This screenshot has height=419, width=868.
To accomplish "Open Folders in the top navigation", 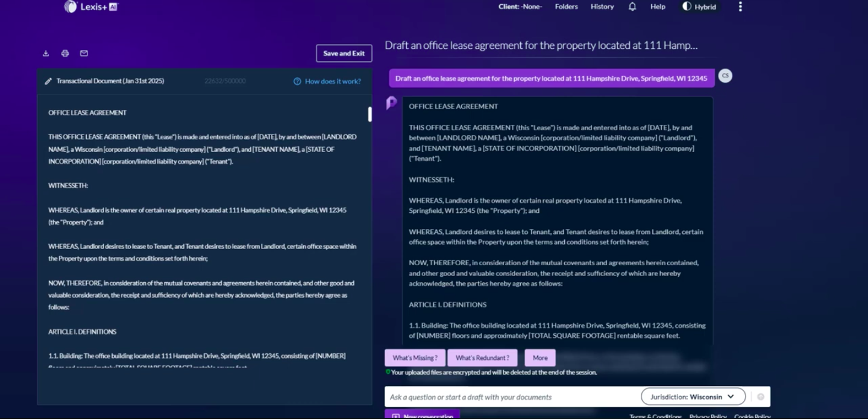I will (567, 7).
